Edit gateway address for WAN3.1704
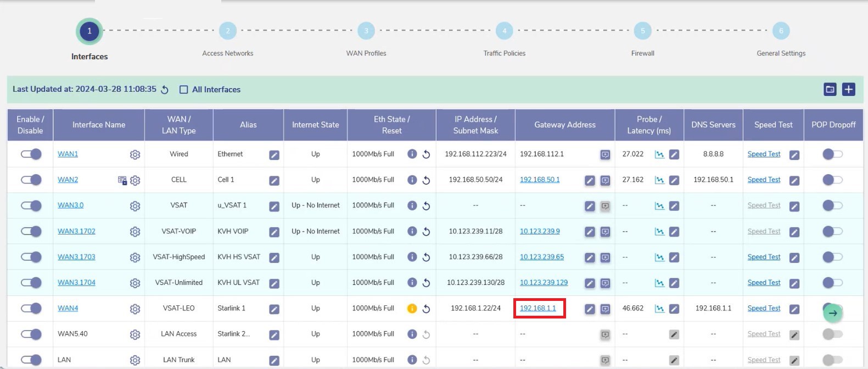 tap(590, 283)
